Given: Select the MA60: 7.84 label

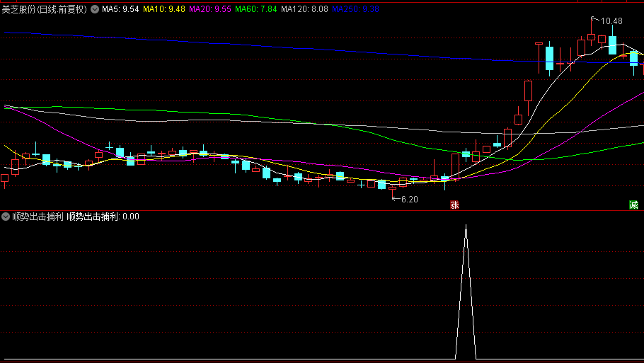Looking at the screenshot, I should coord(256,9).
